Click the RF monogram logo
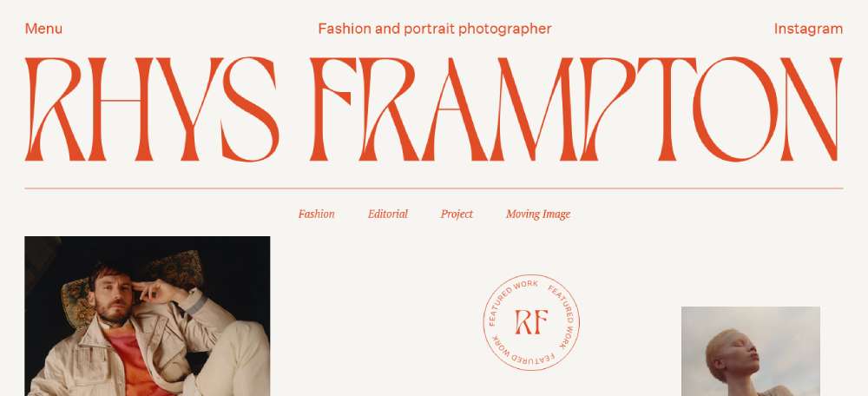Screen dimensions: 868x396 pyautogui.click(x=531, y=322)
